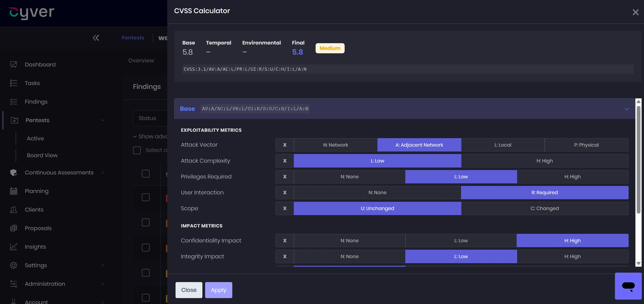
Task: Expand the Continuous Assessments submenu
Action: [x=103, y=173]
